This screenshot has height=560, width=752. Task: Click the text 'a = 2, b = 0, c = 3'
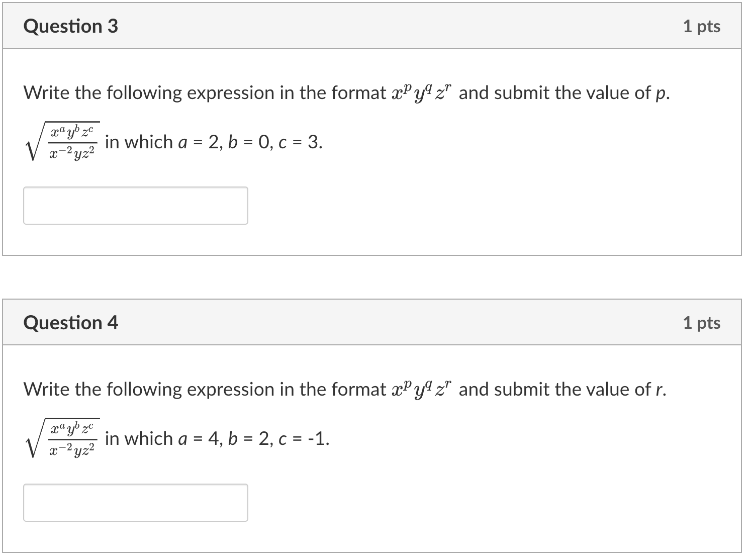point(251,142)
